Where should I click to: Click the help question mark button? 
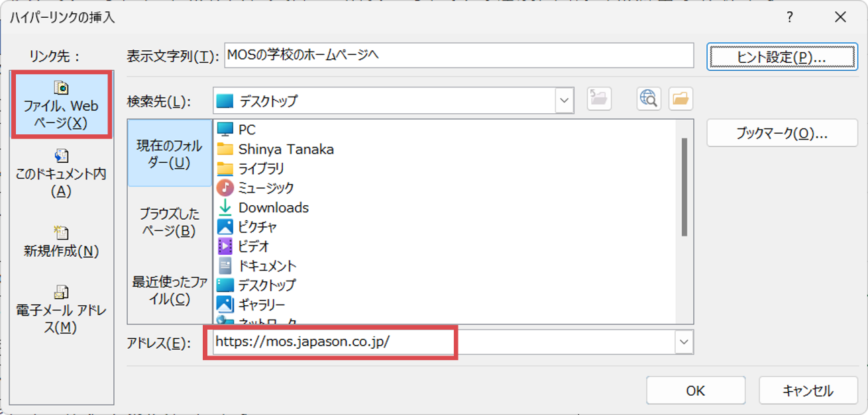(x=790, y=18)
